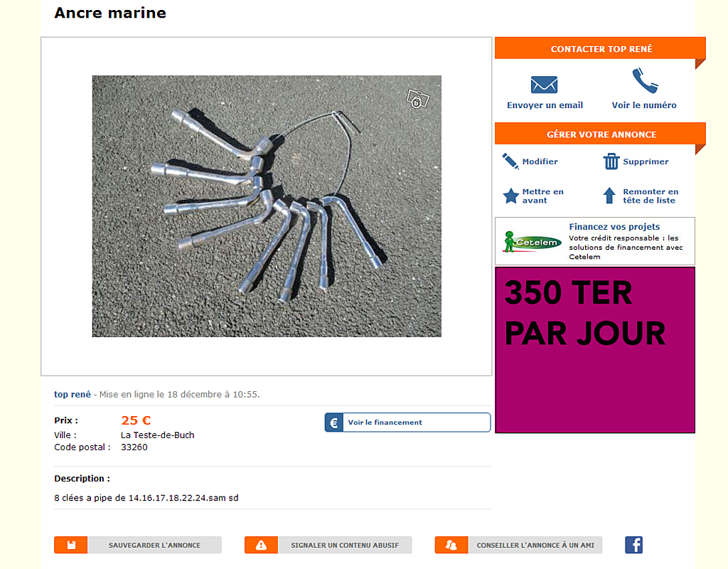Share the listing via Facebook icon
The height and width of the screenshot is (569, 728).
pos(633,544)
